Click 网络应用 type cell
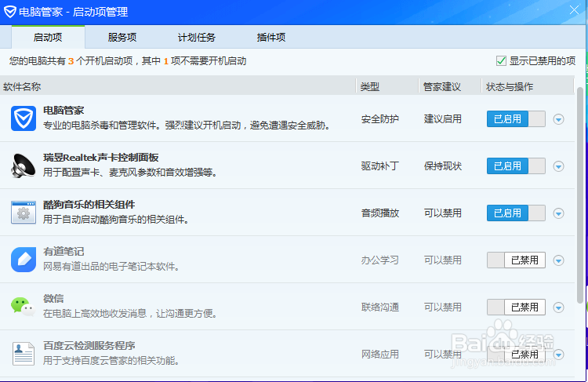This screenshot has height=382, width=588. point(380,355)
